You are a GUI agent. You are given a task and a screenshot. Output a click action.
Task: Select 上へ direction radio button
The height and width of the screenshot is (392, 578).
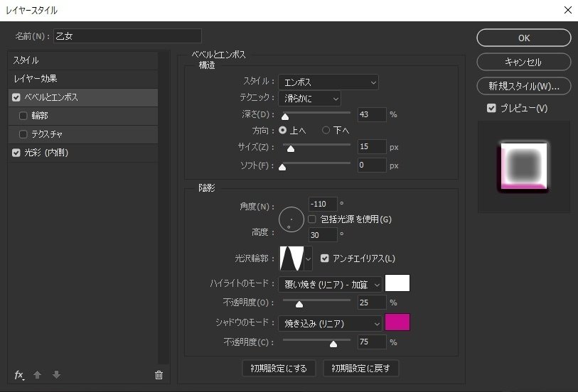[x=283, y=130]
